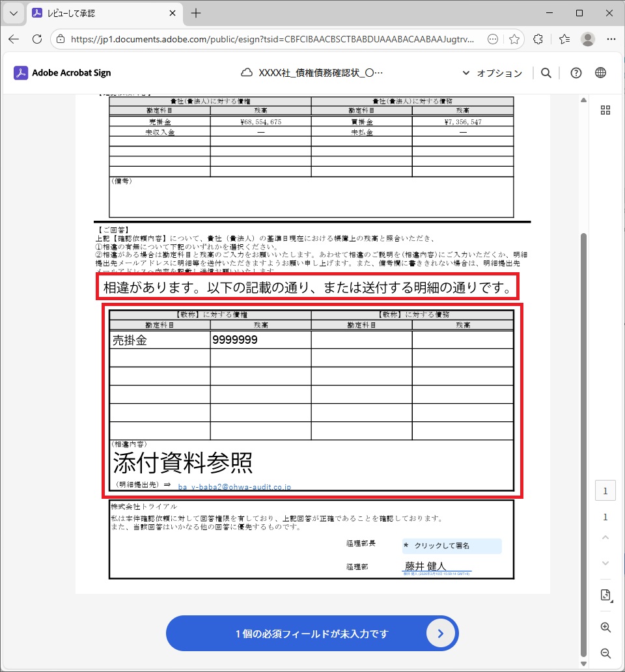Image resolution: width=625 pixels, height=672 pixels.
Task: Open the page thumbnails grid icon
Action: [605, 110]
